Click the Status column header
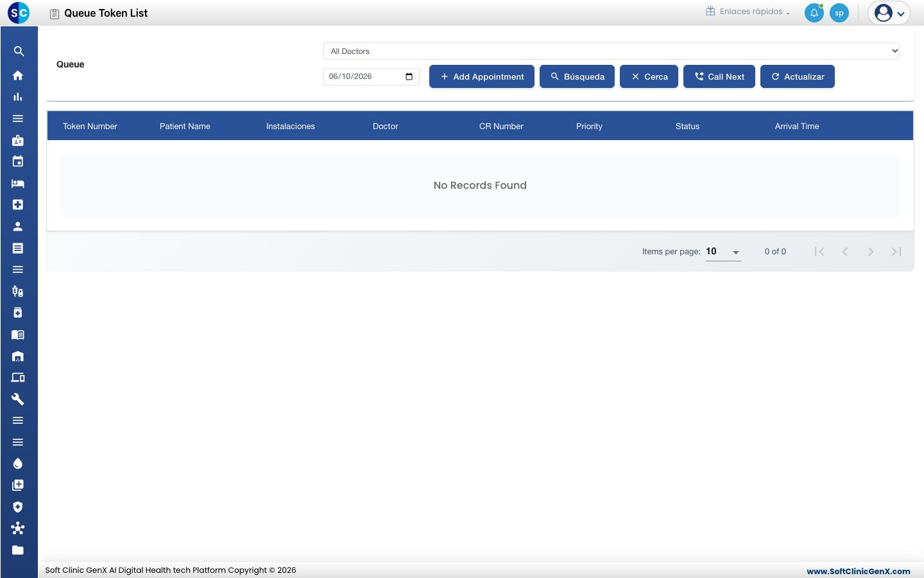Image resolution: width=924 pixels, height=578 pixels. 687,127
